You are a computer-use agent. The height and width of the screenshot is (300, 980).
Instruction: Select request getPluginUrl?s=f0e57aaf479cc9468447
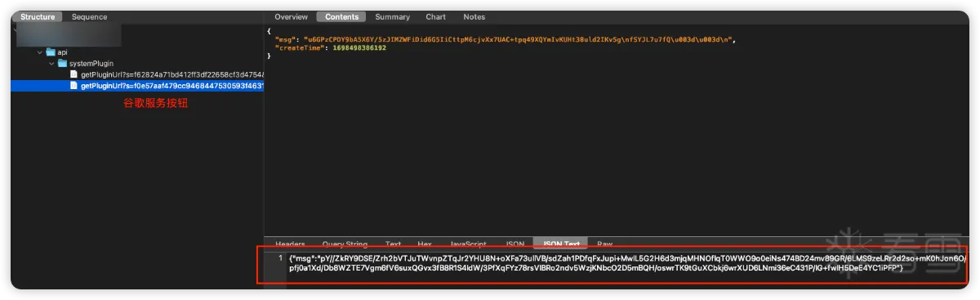pos(172,86)
